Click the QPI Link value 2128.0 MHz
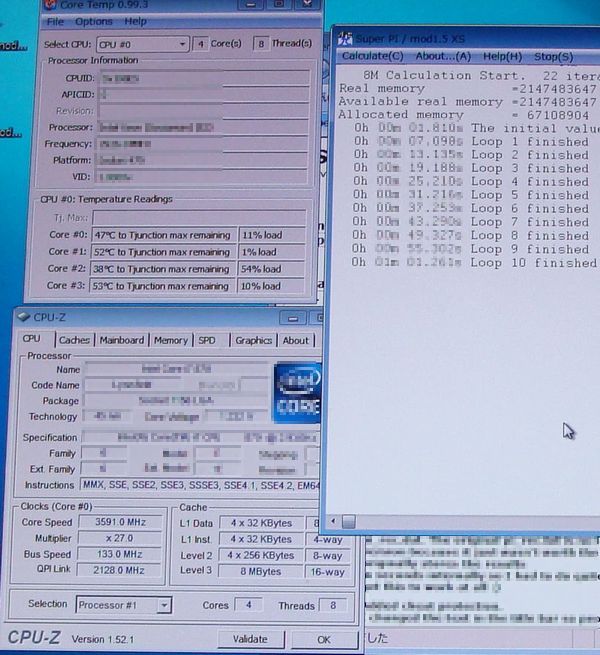Image resolution: width=600 pixels, height=655 pixels. tap(119, 570)
